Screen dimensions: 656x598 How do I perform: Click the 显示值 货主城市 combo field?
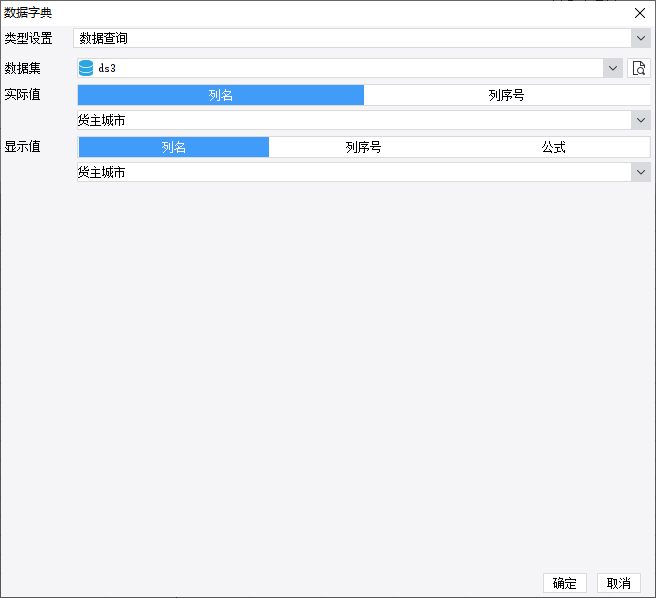(350, 172)
